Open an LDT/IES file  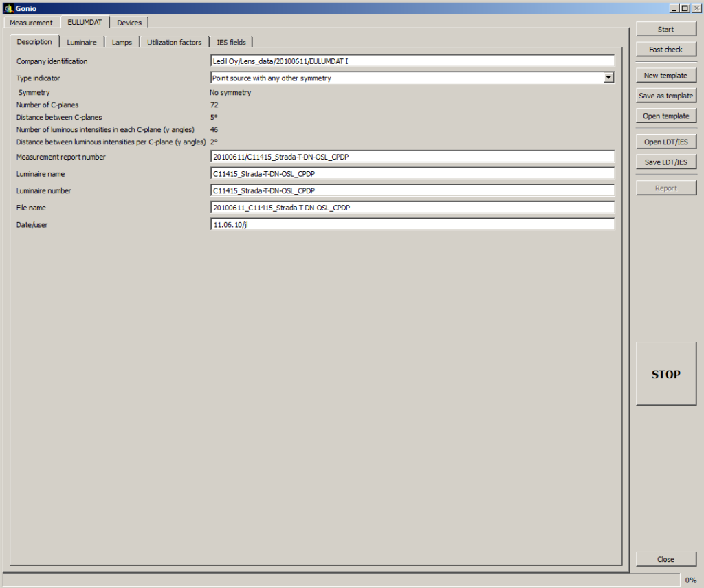click(665, 142)
